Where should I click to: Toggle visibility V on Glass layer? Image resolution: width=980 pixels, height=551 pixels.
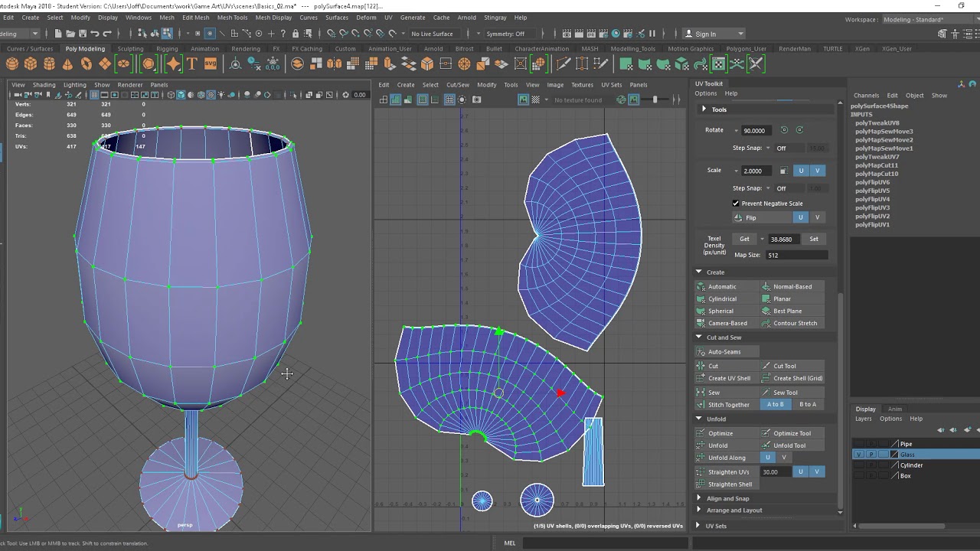tap(857, 455)
